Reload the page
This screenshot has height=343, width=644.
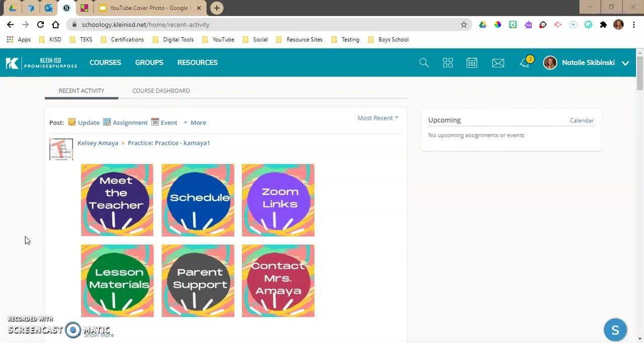pyautogui.click(x=40, y=24)
